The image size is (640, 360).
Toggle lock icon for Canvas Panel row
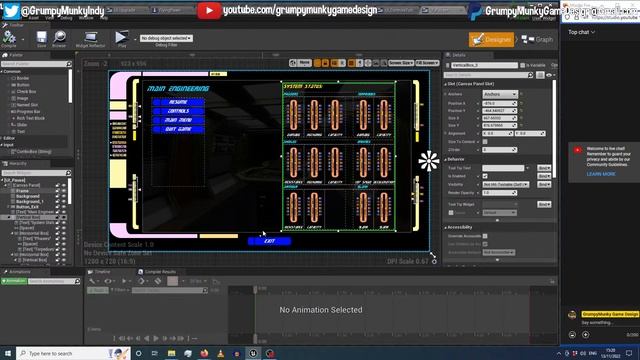(58, 186)
